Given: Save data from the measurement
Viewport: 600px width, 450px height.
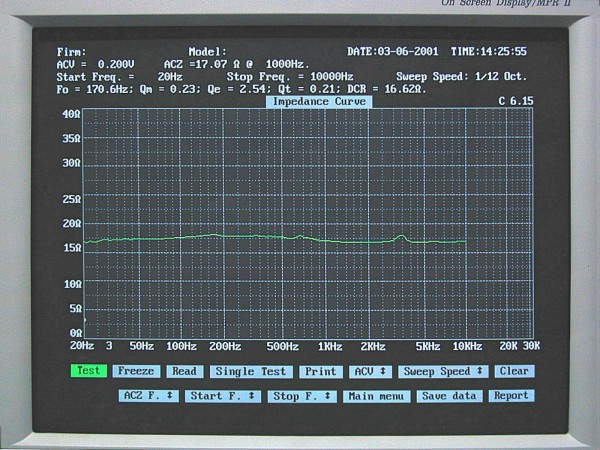Looking at the screenshot, I should click(449, 396).
